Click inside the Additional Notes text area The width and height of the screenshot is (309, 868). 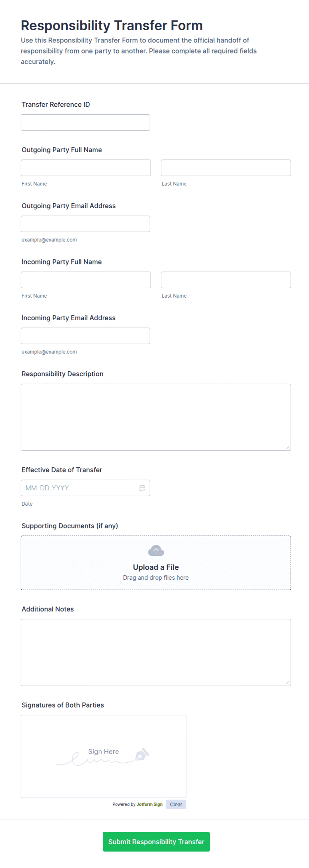pos(156,652)
